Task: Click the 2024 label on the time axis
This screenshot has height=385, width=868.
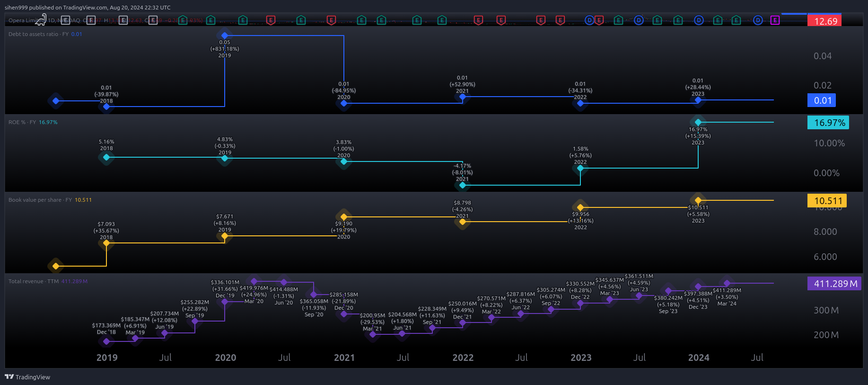Action: (x=699, y=358)
